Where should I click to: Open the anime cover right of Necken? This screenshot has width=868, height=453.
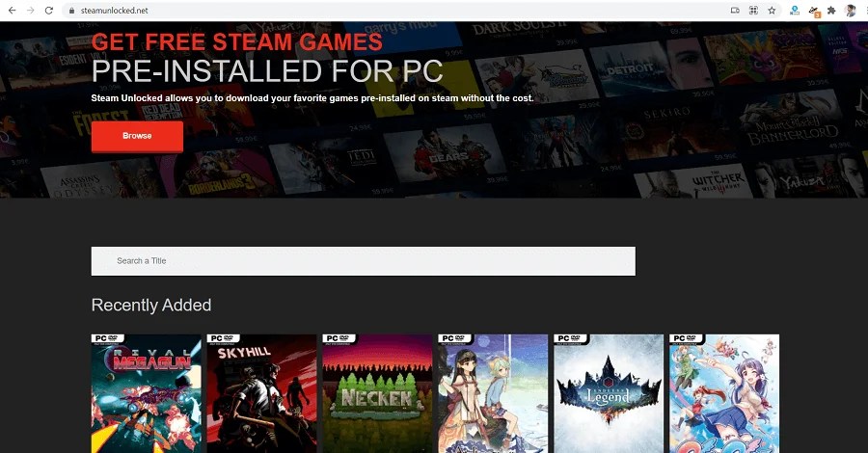pyautogui.click(x=493, y=393)
